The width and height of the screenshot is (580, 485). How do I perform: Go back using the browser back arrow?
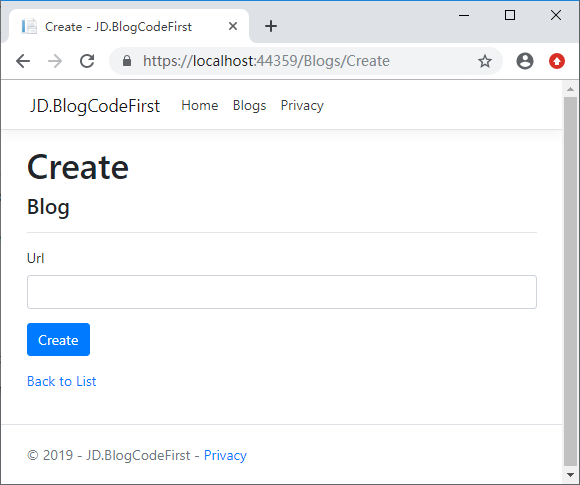[23, 61]
